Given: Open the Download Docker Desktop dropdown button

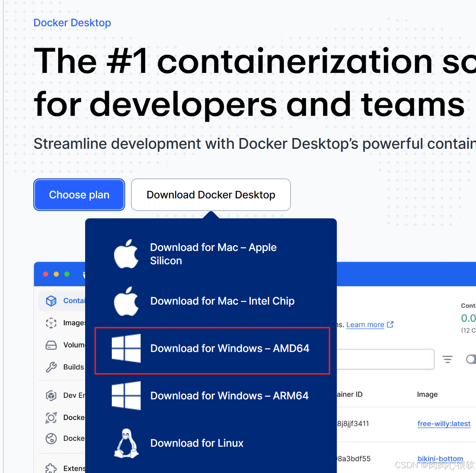Looking at the screenshot, I should click(x=211, y=195).
